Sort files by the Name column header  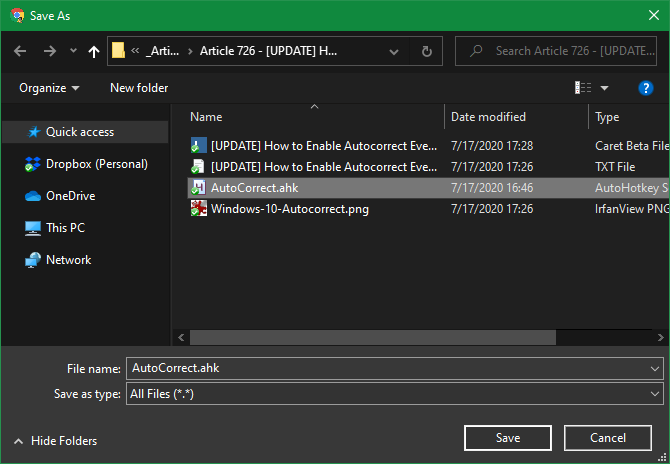(x=206, y=117)
